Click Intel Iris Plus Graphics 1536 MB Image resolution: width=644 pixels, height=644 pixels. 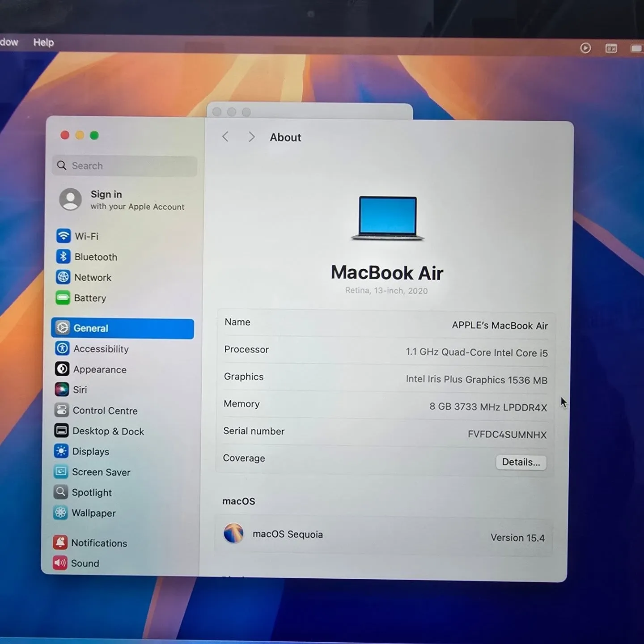476,379
